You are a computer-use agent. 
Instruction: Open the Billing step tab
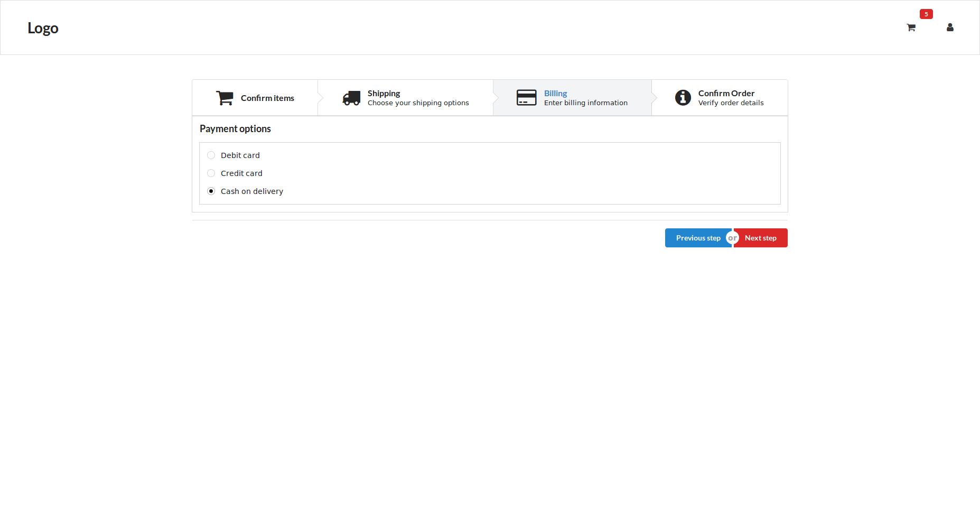(x=573, y=98)
